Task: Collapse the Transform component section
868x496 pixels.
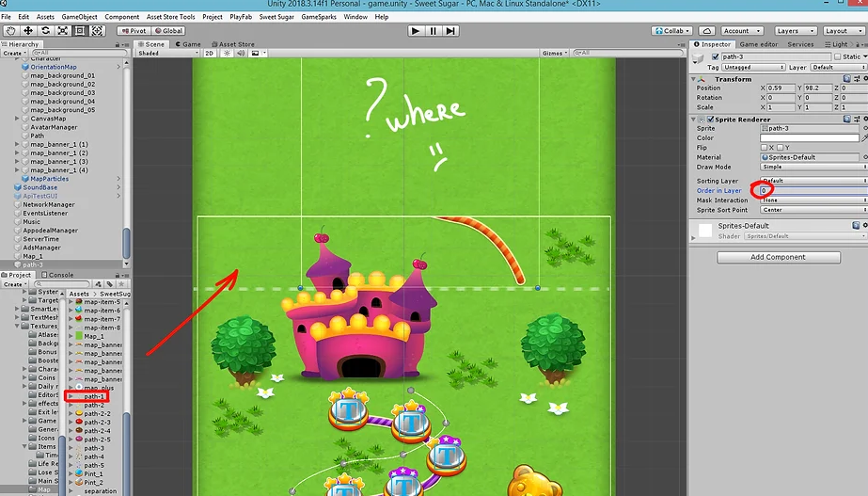Action: [695, 79]
